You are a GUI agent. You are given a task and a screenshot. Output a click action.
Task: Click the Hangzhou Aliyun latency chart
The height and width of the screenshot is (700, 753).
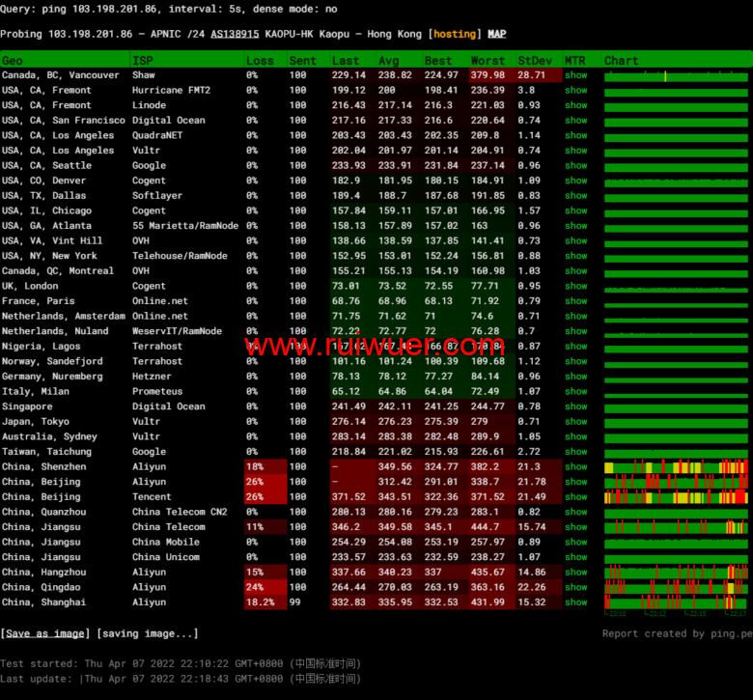pos(675,573)
